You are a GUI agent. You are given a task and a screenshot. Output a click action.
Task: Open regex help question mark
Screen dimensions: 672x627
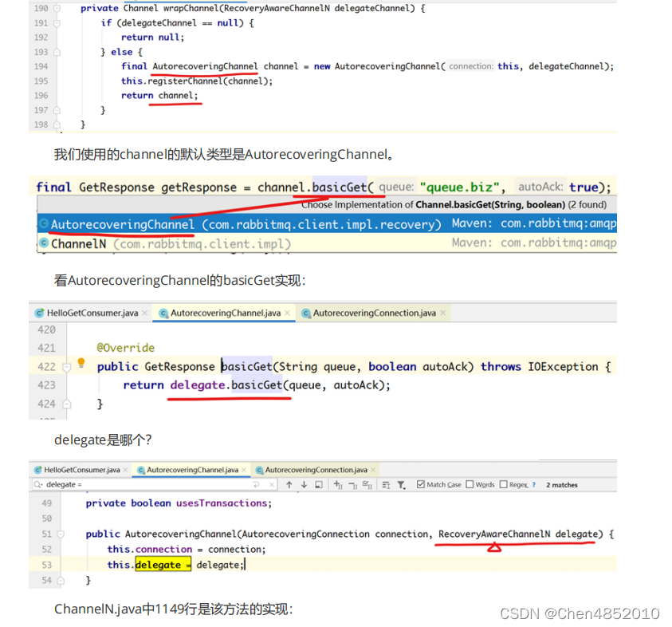pyautogui.click(x=534, y=485)
